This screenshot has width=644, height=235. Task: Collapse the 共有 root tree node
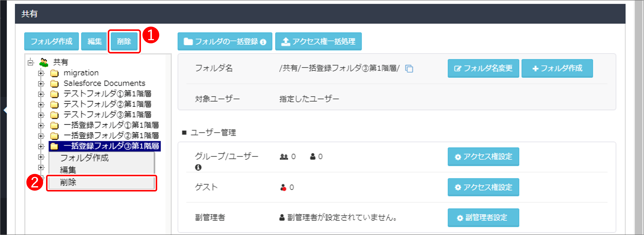point(30,62)
